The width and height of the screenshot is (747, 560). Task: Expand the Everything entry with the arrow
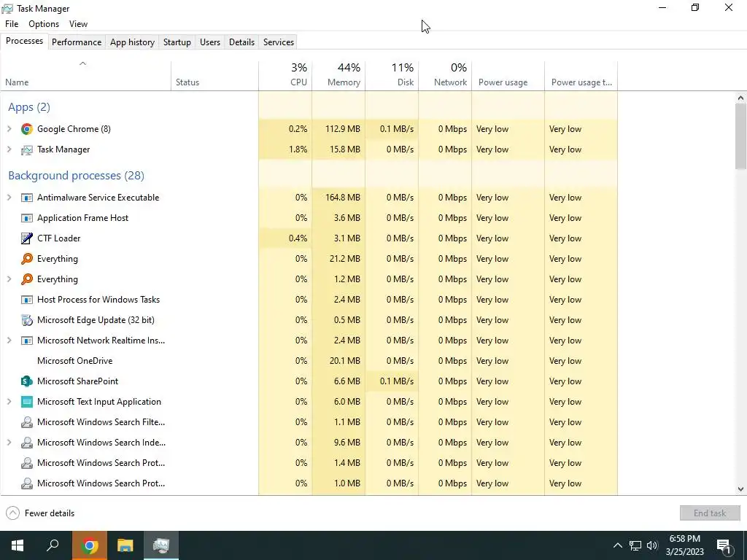[x=9, y=279]
